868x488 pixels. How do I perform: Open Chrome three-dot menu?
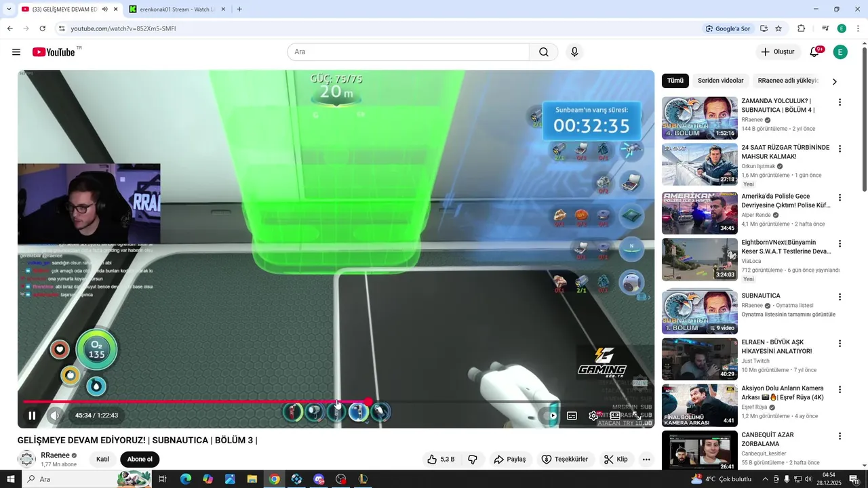pos(859,28)
